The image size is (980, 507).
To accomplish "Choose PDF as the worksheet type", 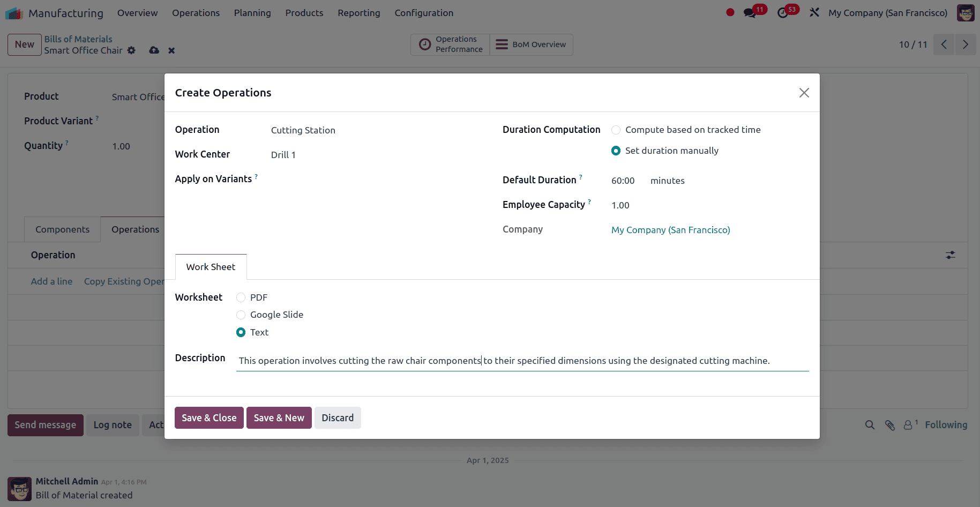I will coord(241,297).
